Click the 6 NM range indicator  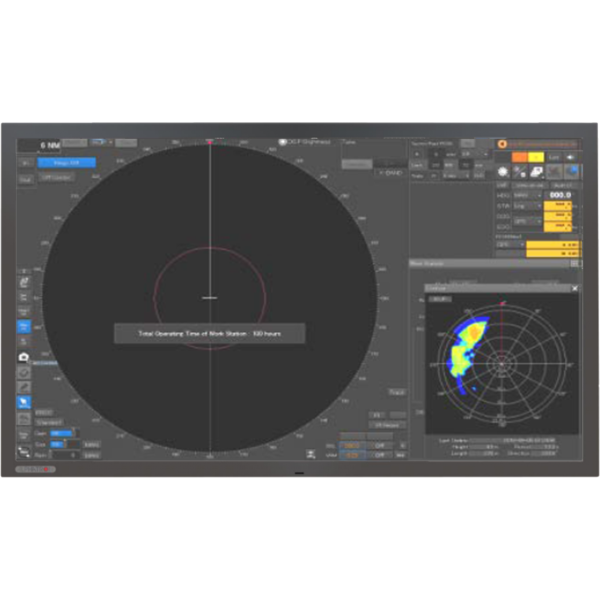pyautogui.click(x=39, y=145)
